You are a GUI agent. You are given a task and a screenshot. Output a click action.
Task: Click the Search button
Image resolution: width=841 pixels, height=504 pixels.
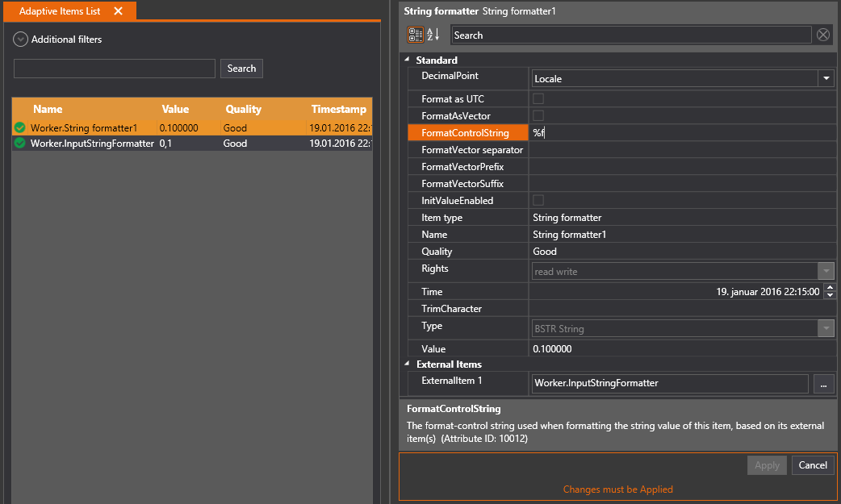pos(241,68)
